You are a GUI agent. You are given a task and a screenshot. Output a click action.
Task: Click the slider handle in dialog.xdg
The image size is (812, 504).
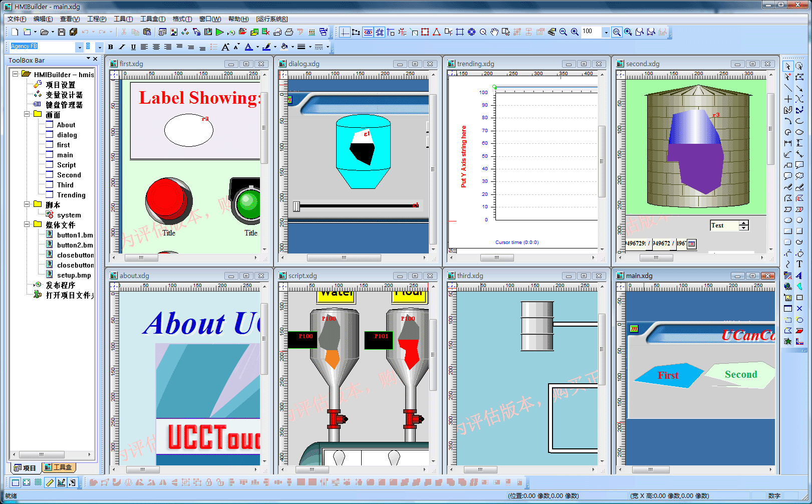[x=297, y=206]
